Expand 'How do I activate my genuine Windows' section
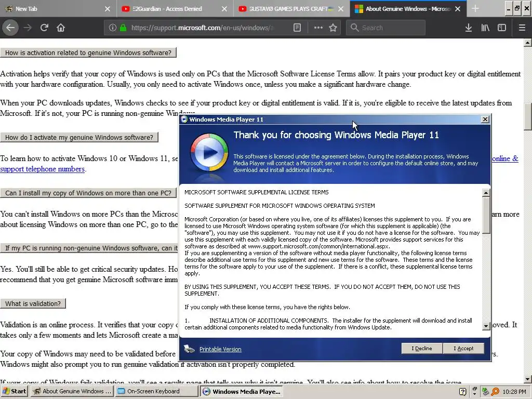 tap(79, 137)
